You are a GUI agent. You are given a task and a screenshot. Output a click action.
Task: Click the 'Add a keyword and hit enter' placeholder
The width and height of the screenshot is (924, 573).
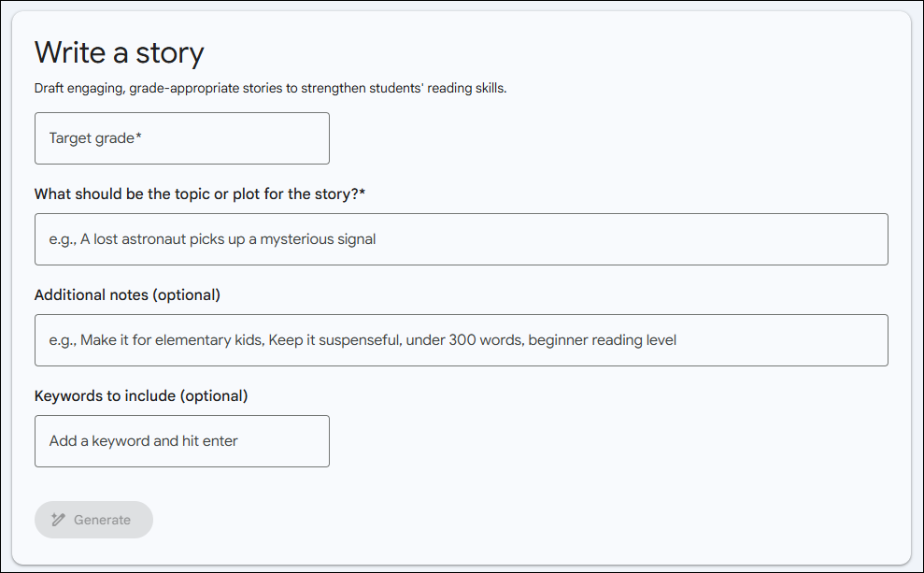click(143, 441)
